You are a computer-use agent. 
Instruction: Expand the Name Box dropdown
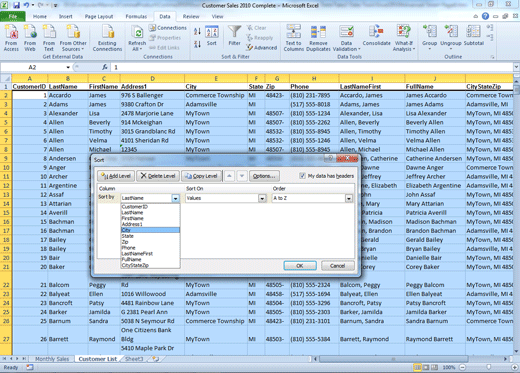tap(68, 67)
